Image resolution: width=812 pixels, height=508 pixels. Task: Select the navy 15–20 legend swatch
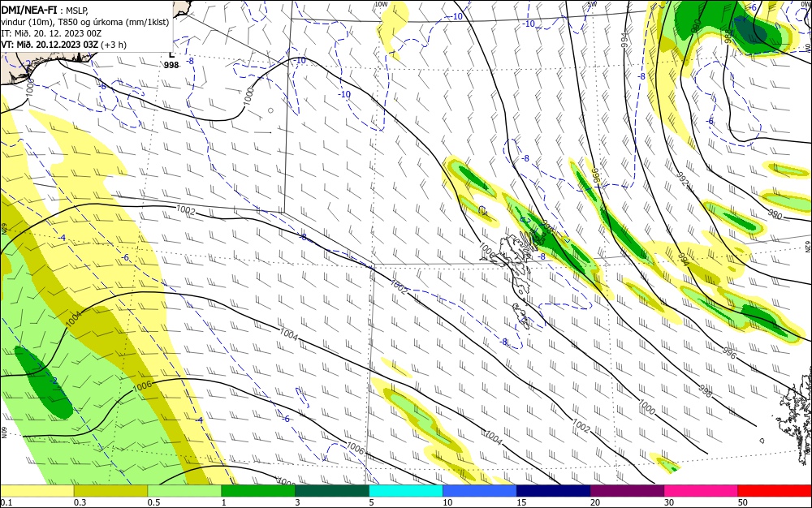click(x=554, y=491)
